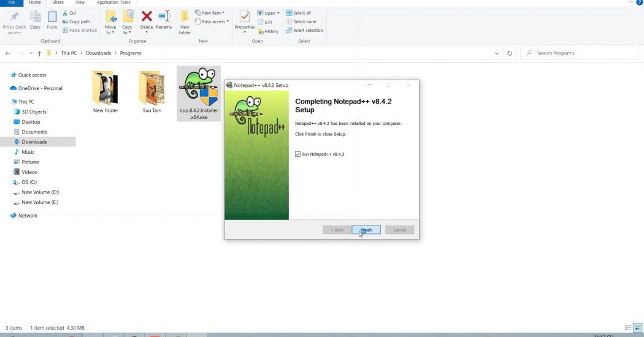Click the Search Programs box
This screenshot has height=337, width=644.
580,53
